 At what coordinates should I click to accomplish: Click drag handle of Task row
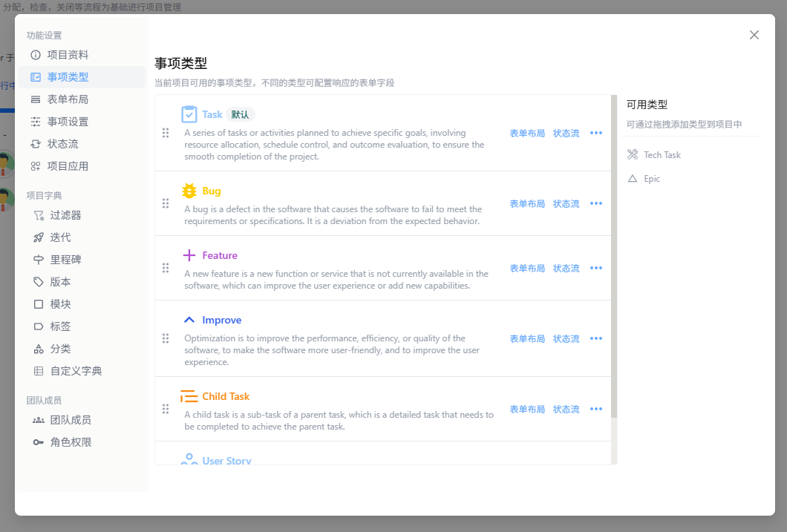166,133
